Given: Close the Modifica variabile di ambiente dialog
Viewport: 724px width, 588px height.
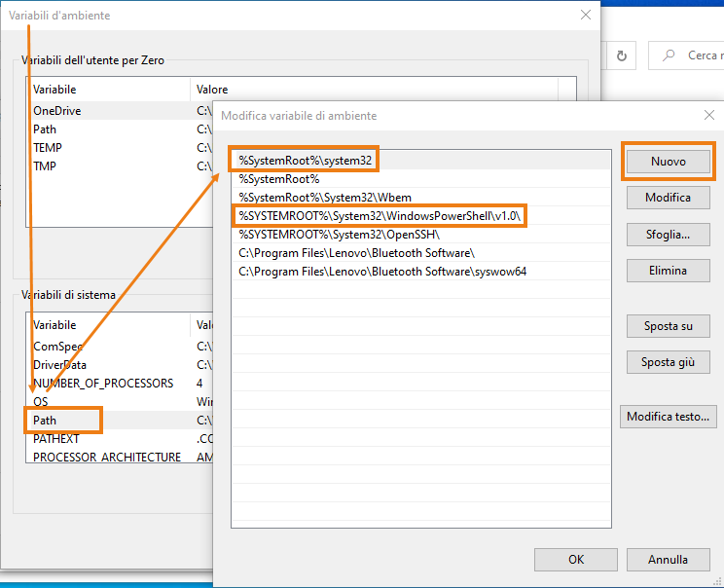Looking at the screenshot, I should (x=708, y=115).
